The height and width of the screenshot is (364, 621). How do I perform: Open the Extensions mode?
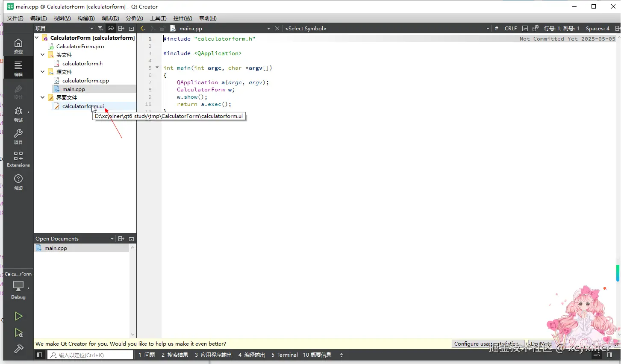coord(18,159)
